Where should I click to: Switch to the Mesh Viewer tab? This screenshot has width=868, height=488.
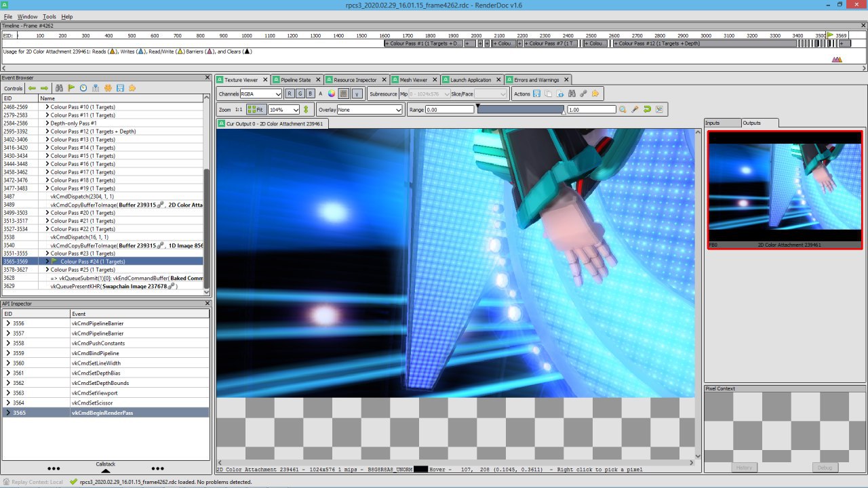[x=414, y=80]
